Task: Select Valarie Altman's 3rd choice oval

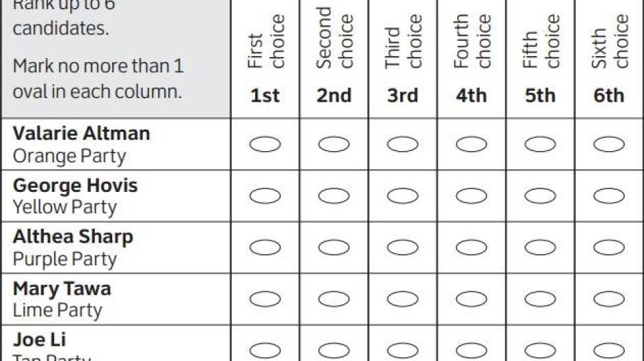Action: (x=403, y=144)
